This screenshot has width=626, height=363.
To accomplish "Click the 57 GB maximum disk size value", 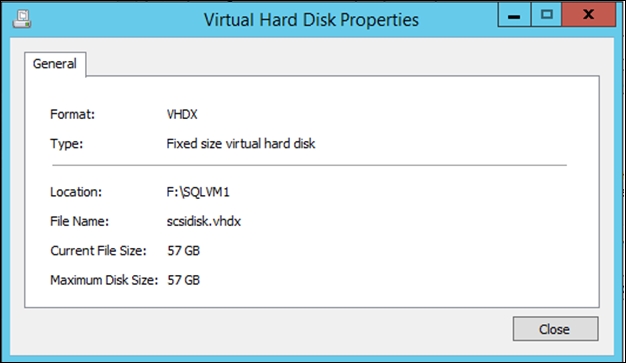I will (183, 280).
